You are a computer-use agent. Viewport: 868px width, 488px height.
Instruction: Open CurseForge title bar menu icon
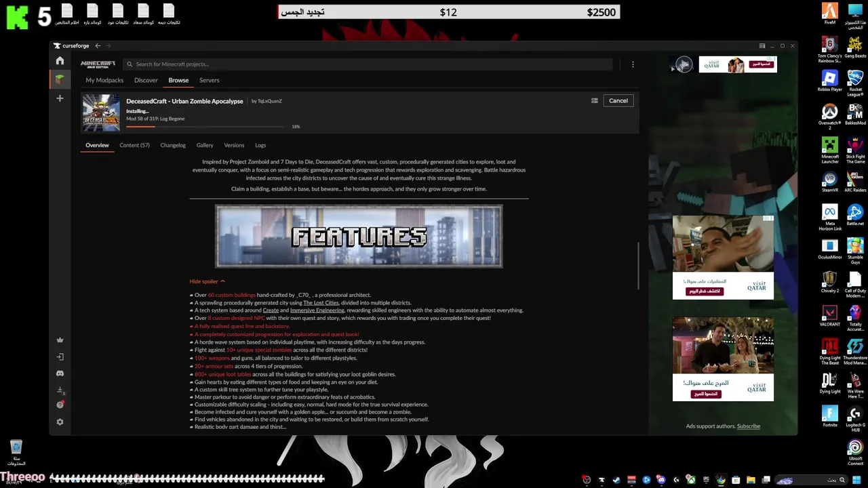[762, 45]
